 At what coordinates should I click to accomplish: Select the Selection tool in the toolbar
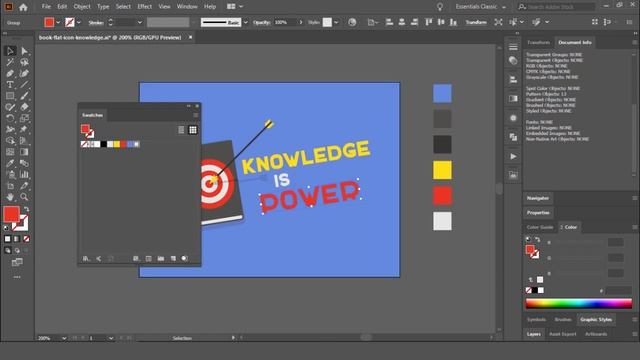pyautogui.click(x=10, y=51)
